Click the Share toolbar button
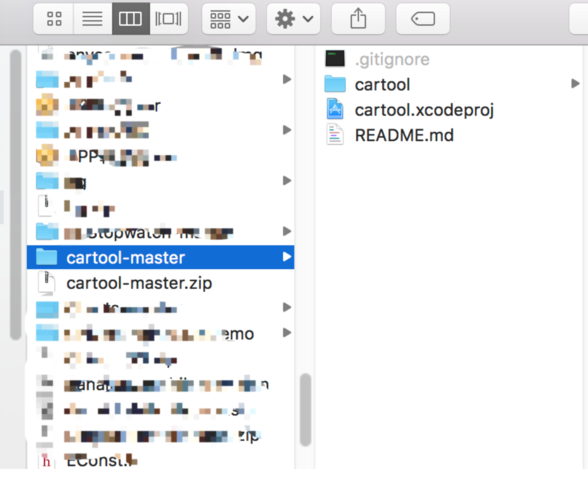 click(x=358, y=19)
